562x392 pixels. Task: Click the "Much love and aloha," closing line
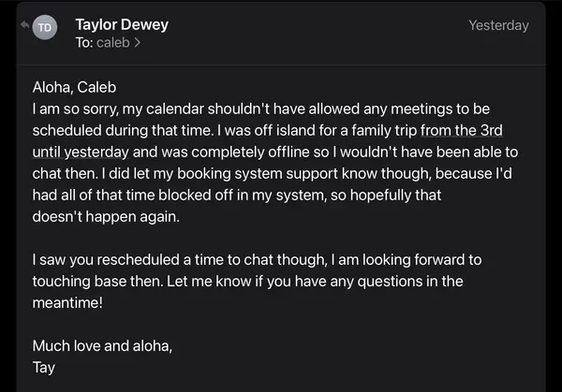[102, 346]
